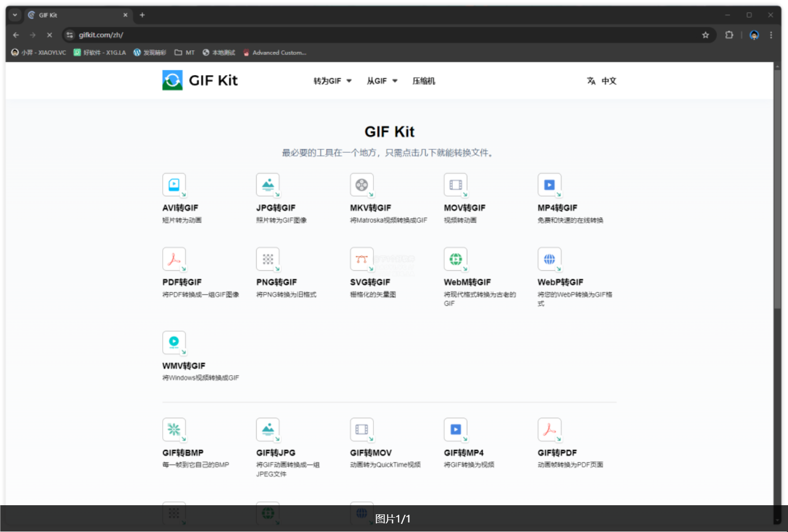The width and height of the screenshot is (788, 532).
Task: Click the MP4转GIF title link
Action: (557, 208)
